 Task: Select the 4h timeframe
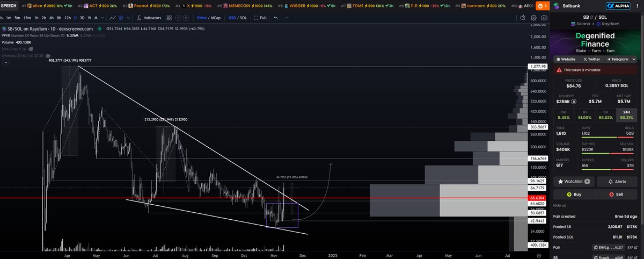click(x=52, y=18)
